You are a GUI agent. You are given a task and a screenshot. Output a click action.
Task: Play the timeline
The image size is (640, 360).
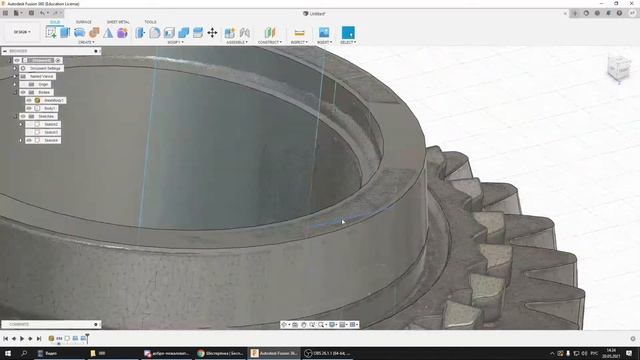tap(22, 338)
